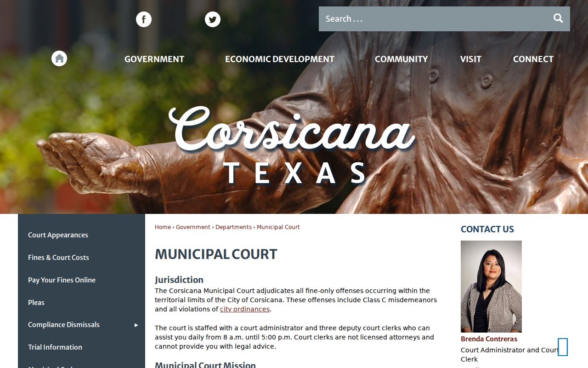Screen dimensions: 588x368
Task: Go to homepage via house icon
Action: tap(59, 58)
